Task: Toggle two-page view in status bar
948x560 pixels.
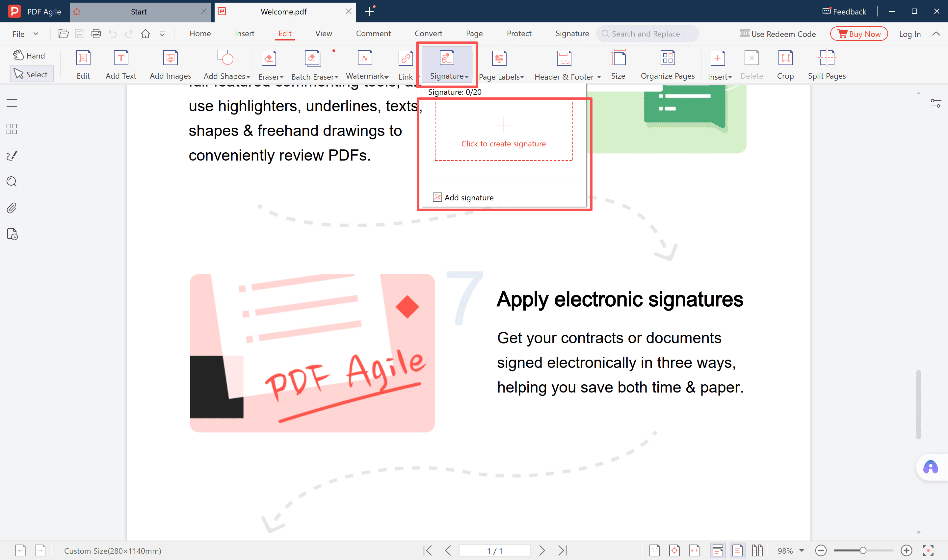Action: 757,551
